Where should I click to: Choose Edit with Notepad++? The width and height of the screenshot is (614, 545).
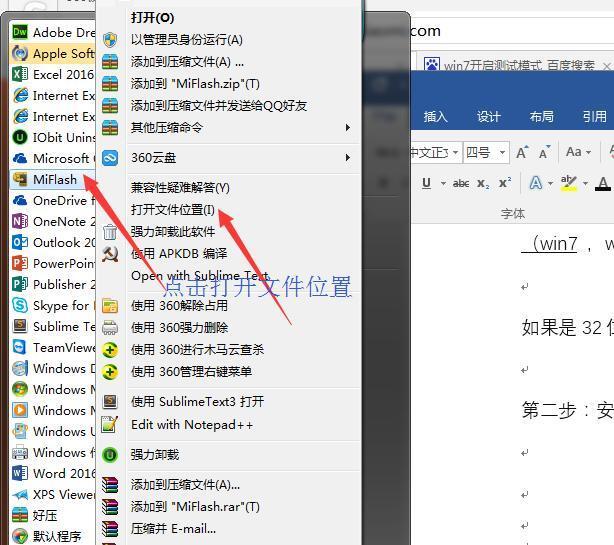coord(192,424)
